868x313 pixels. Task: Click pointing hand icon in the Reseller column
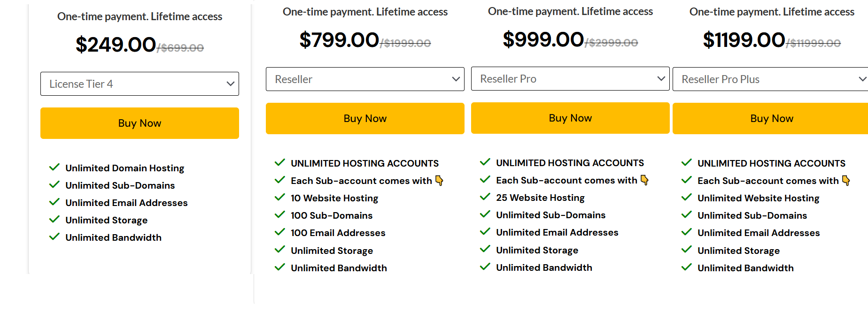(440, 181)
